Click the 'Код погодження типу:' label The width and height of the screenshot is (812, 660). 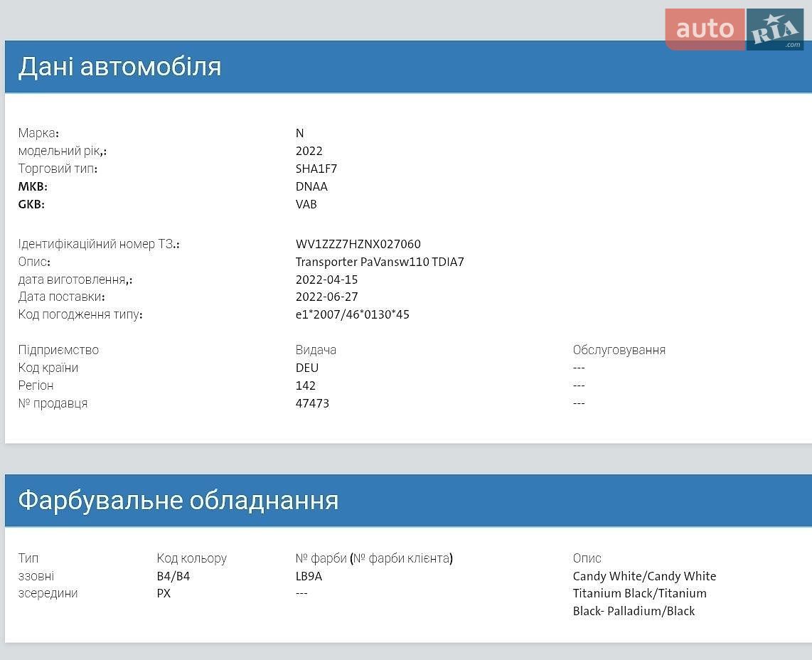pos(80,314)
